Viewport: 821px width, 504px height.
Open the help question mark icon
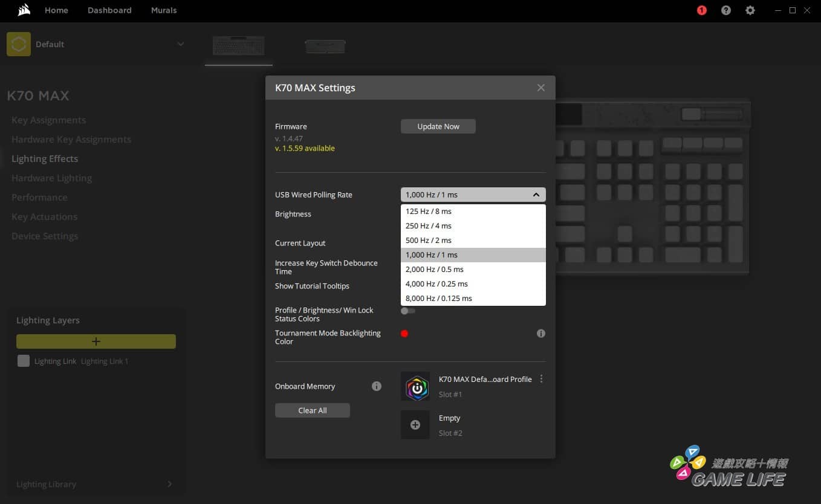(725, 10)
